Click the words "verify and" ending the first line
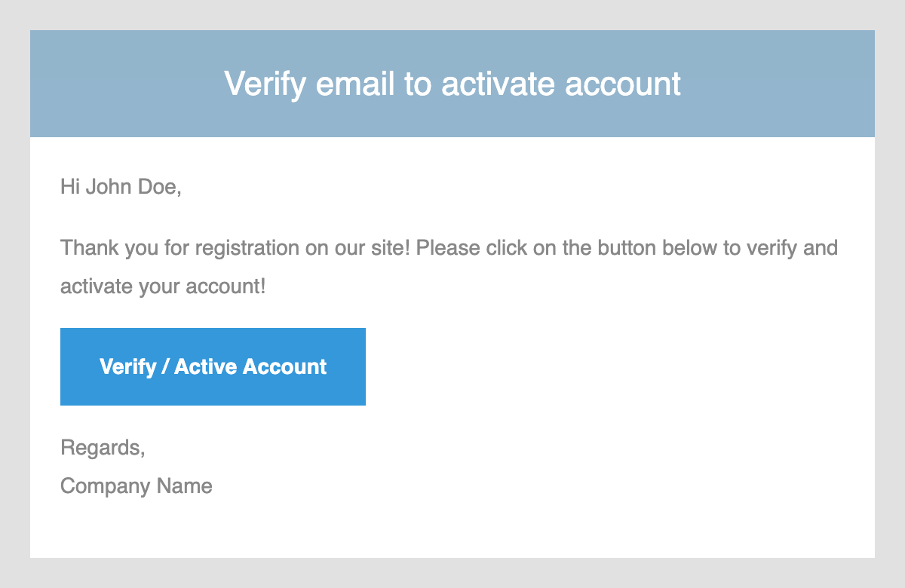 [x=790, y=248]
